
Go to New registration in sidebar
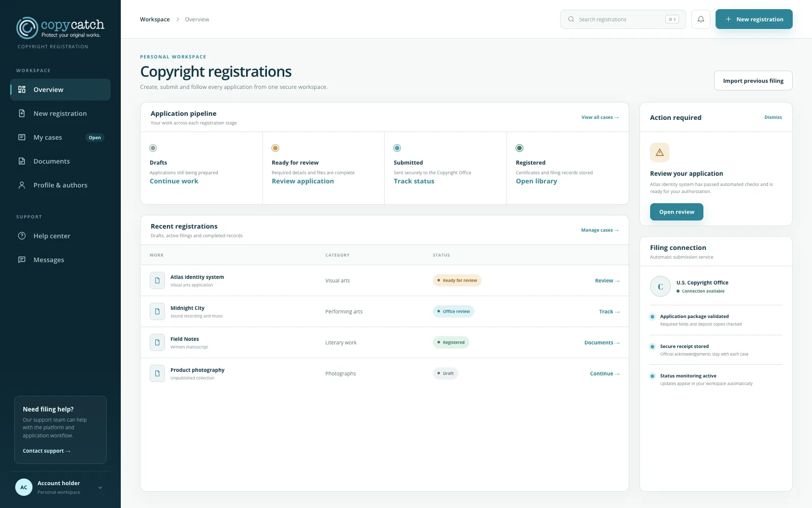[x=60, y=113]
